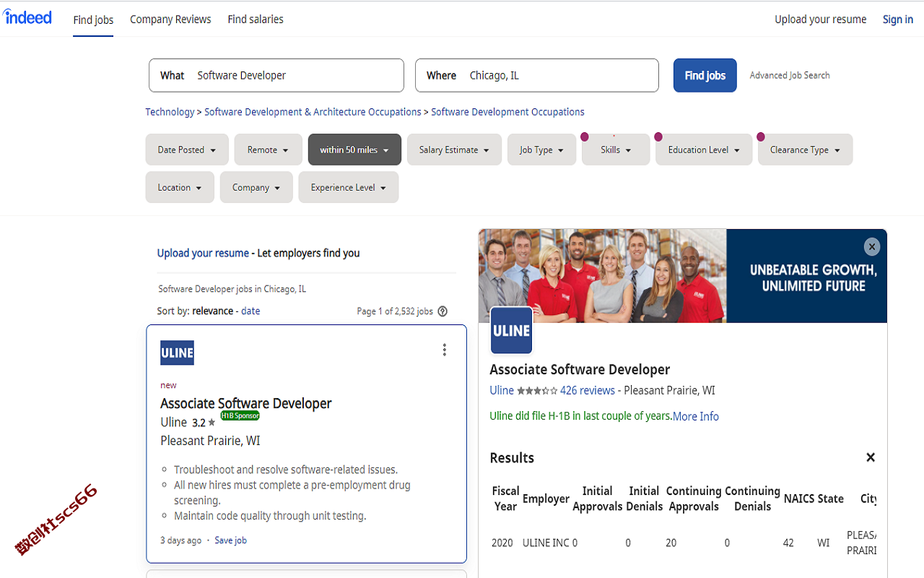Viewport: 924px width, 578px height.
Task: Close the Uline banner with the X icon
Action: (x=872, y=247)
